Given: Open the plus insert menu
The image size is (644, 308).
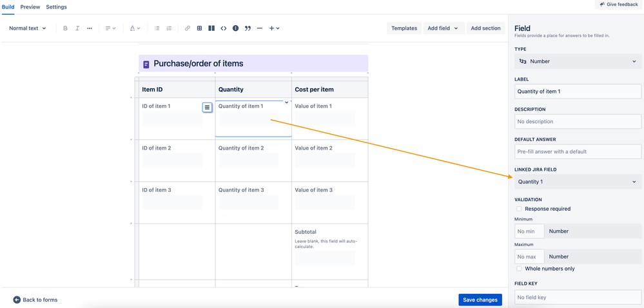Looking at the screenshot, I should 274,28.
